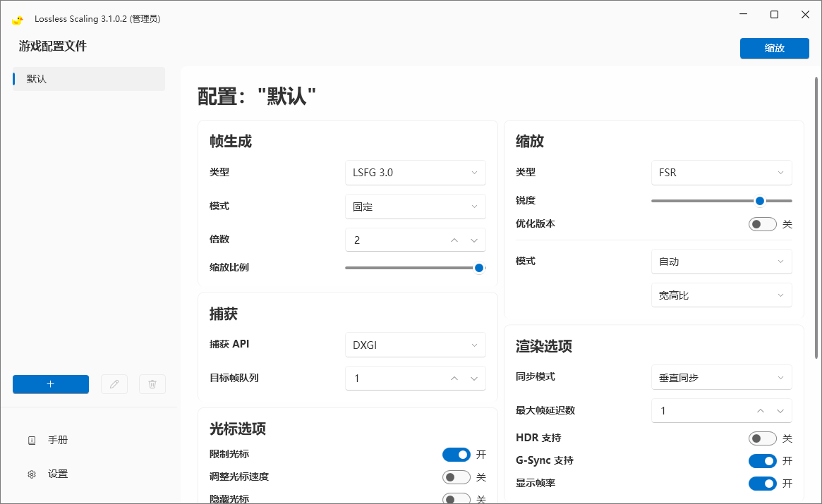The image size is (822, 504).
Task: Turn on HDR 支持 switch
Action: (762, 438)
